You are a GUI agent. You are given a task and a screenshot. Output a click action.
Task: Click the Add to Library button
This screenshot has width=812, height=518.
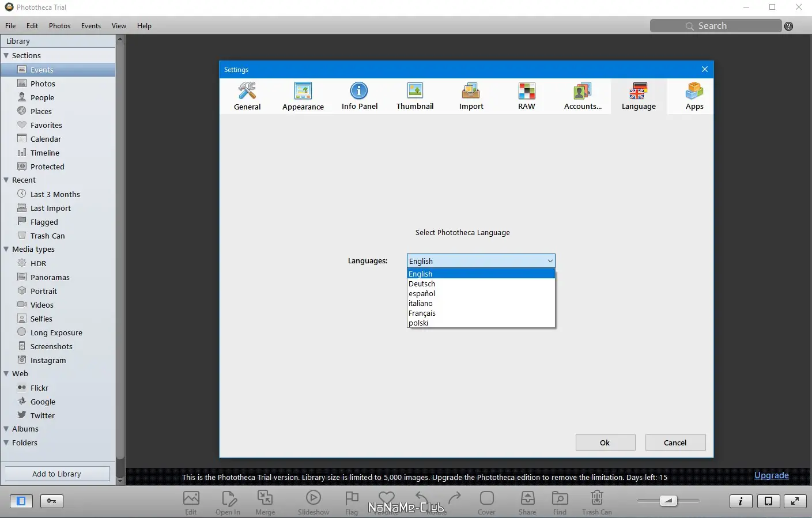[57, 474]
